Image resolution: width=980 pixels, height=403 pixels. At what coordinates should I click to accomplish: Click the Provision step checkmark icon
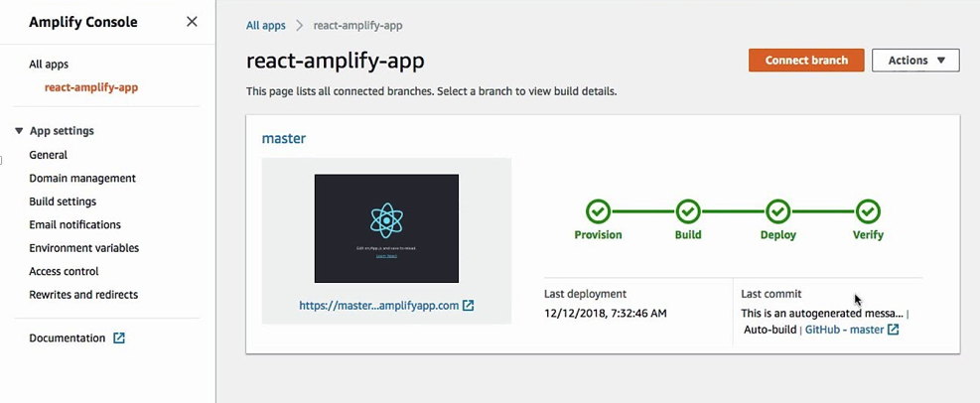point(598,211)
